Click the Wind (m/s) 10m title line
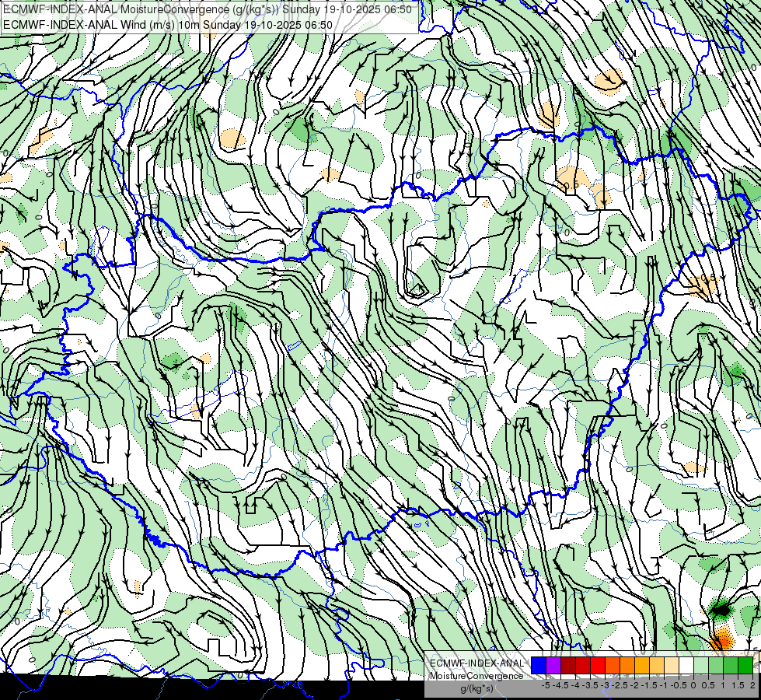 (168, 25)
